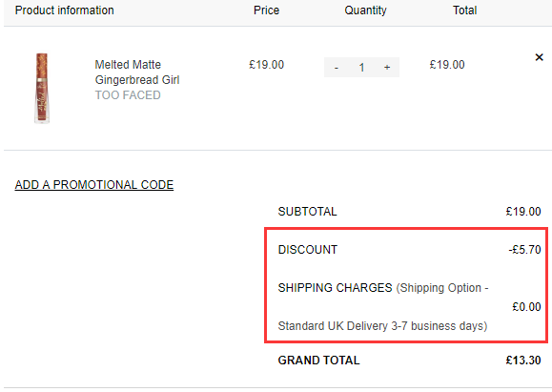Open the Melted Matte lipstick thumbnail

coord(42,88)
